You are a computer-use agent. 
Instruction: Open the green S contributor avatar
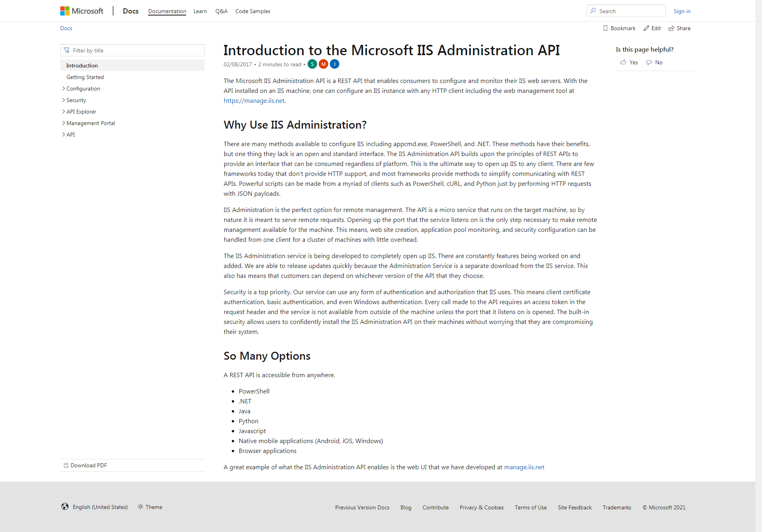coord(312,64)
